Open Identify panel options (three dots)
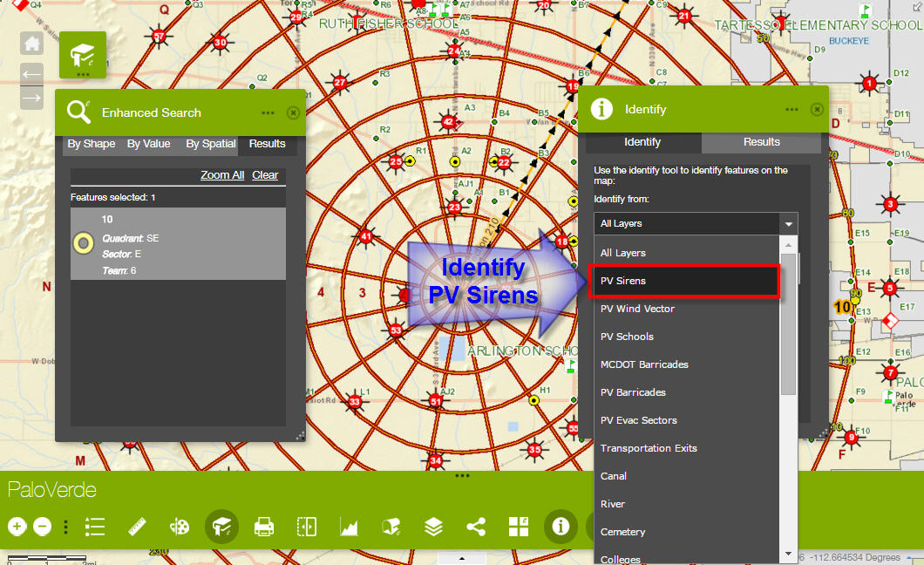Screen dimensions: 924x565 (x=792, y=109)
